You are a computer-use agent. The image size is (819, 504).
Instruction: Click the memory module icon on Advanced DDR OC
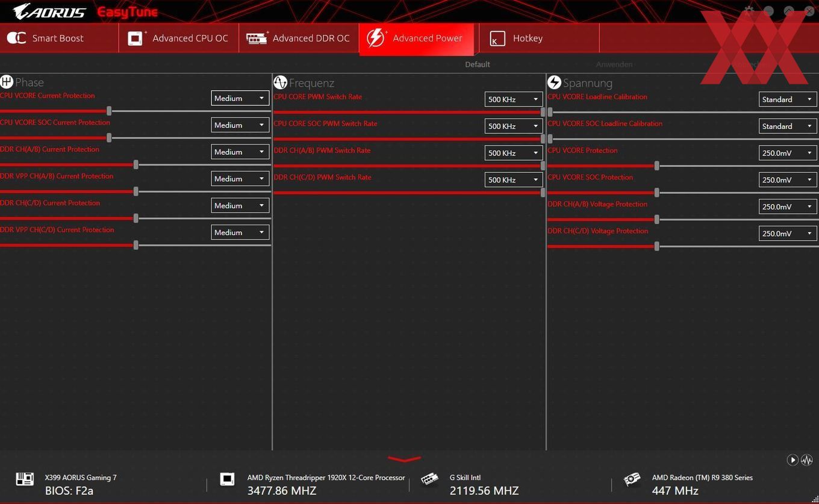(257, 38)
